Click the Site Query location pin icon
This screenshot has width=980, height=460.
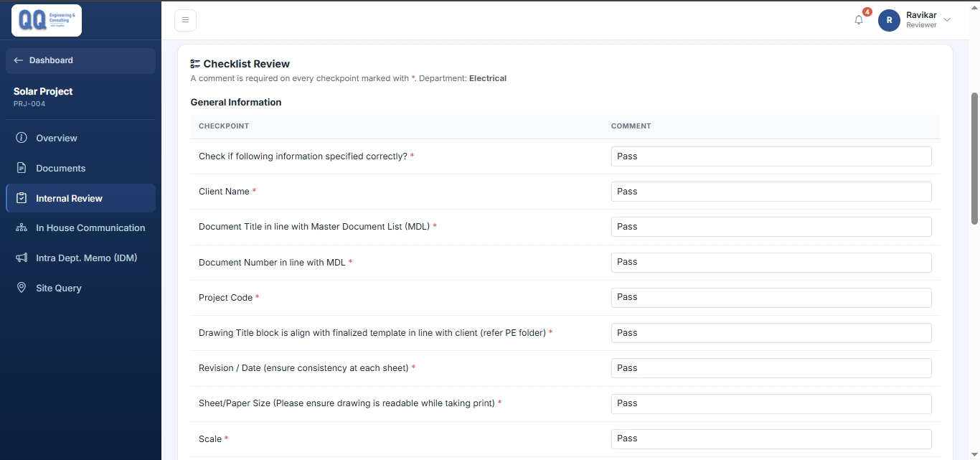click(x=22, y=288)
